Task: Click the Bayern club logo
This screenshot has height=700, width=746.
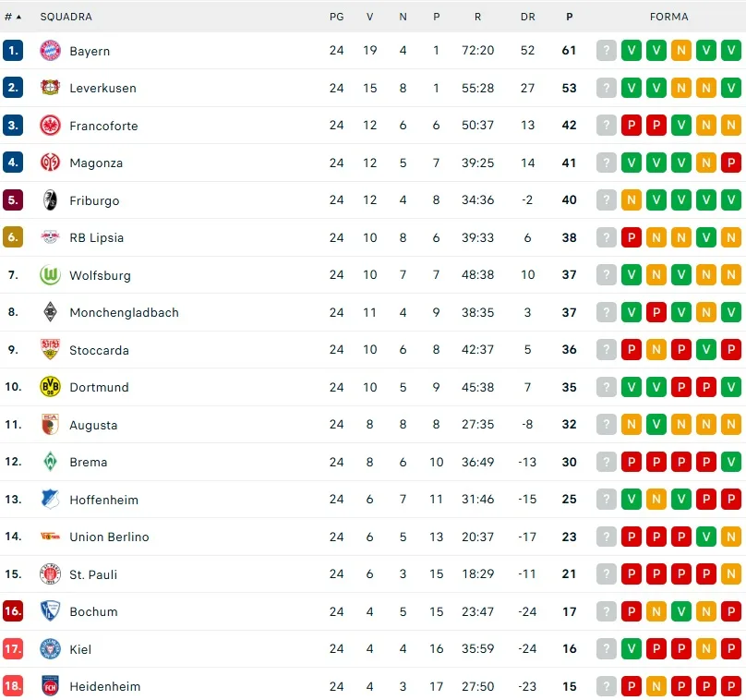Action: 50,51
